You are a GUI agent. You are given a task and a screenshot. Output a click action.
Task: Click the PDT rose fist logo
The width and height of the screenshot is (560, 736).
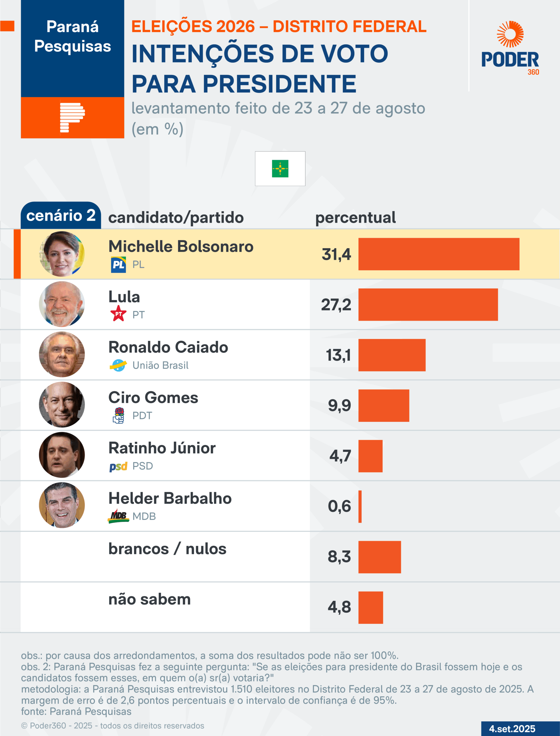pyautogui.click(x=118, y=415)
